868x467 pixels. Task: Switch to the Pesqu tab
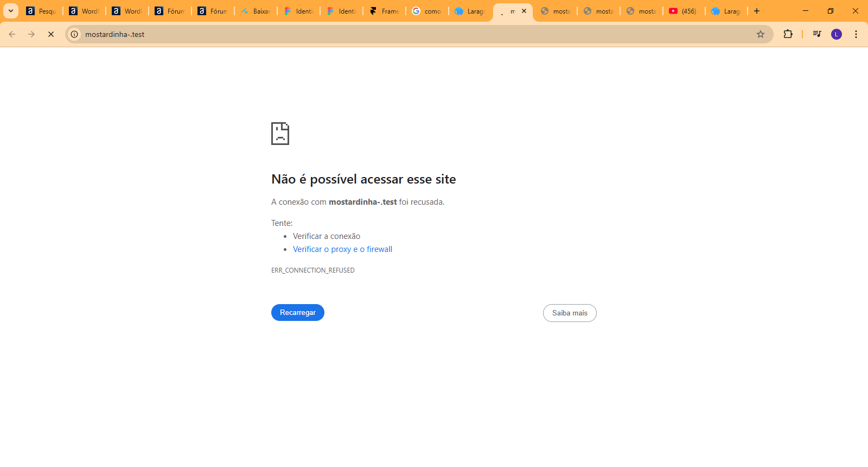tap(41, 11)
